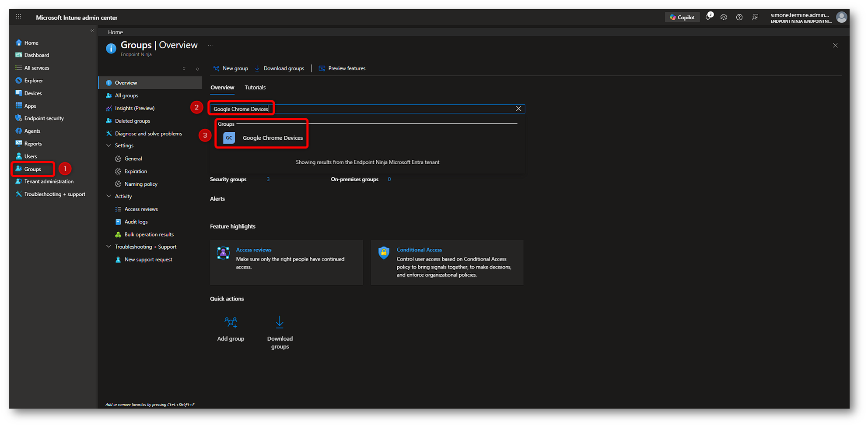Open portal settings gear icon
The image size is (868, 427).
click(724, 18)
